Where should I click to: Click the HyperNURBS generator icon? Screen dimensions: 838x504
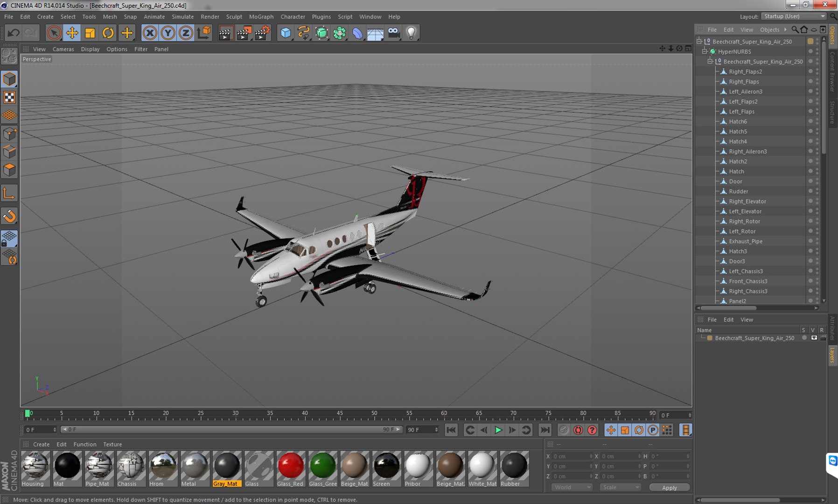[x=321, y=33]
